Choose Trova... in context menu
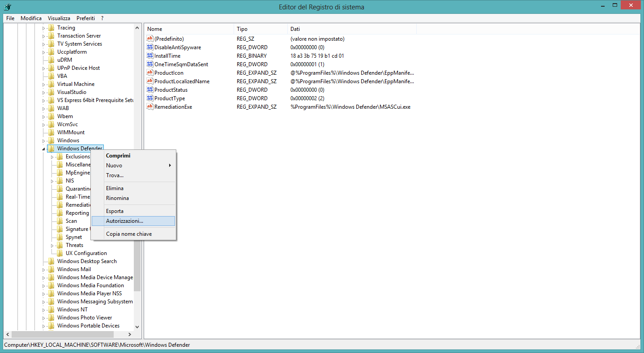Viewport: 644px width, 353px height. coord(133,175)
